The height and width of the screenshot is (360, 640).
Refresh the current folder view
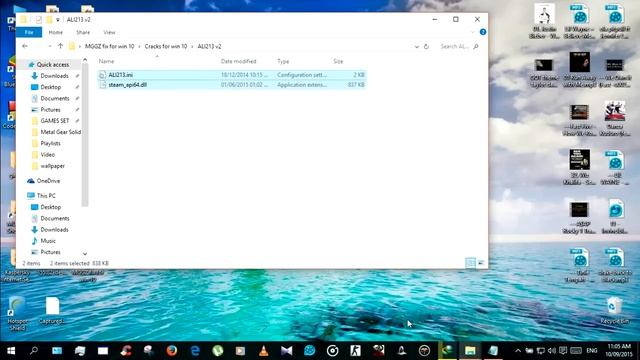(x=426, y=47)
